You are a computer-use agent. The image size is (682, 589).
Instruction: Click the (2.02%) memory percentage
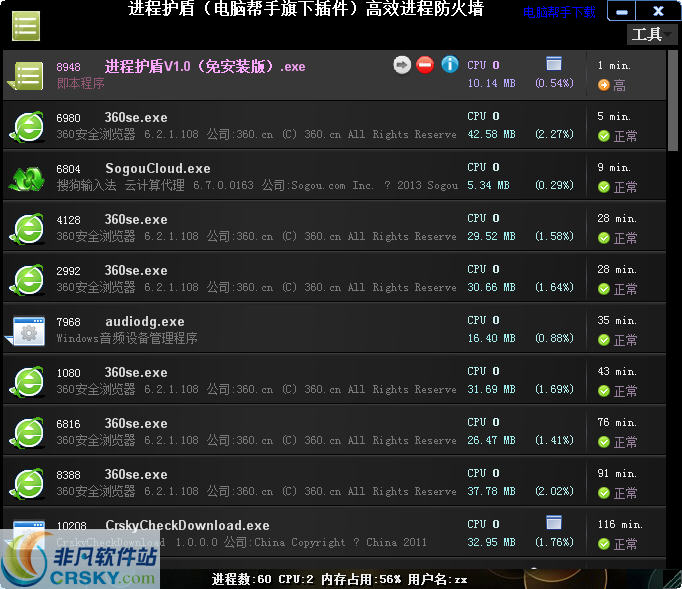554,491
